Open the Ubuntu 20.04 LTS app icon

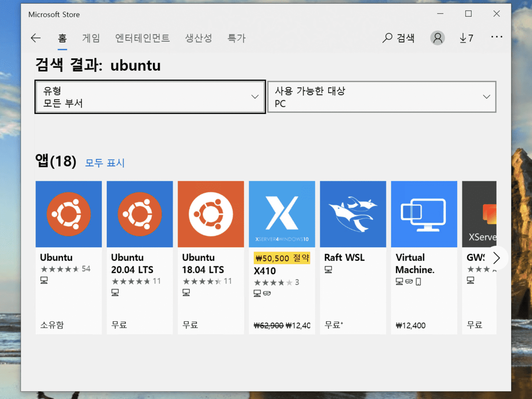140,214
